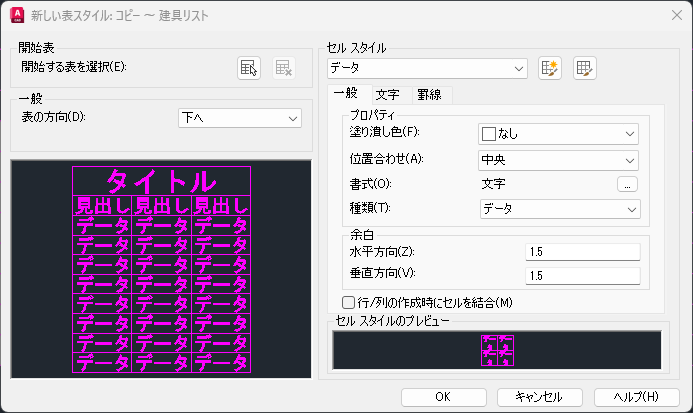
Task: Open the fill color なし dropdown
Action: [558, 133]
